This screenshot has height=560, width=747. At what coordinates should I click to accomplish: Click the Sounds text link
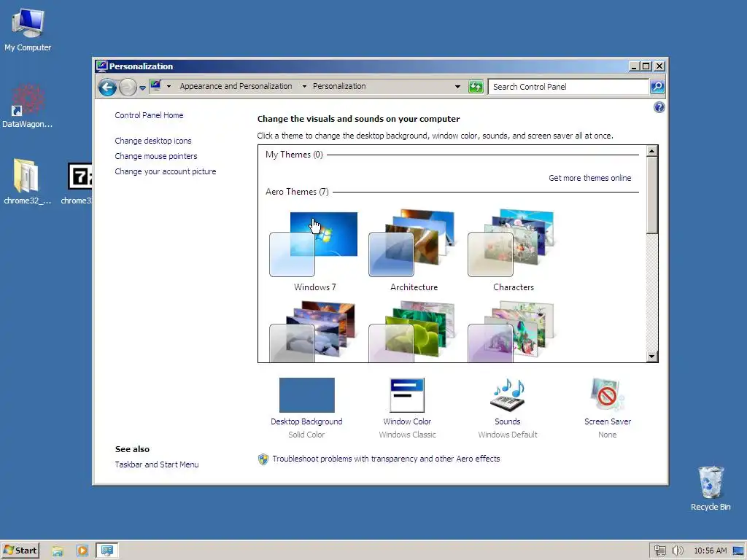[508, 422]
